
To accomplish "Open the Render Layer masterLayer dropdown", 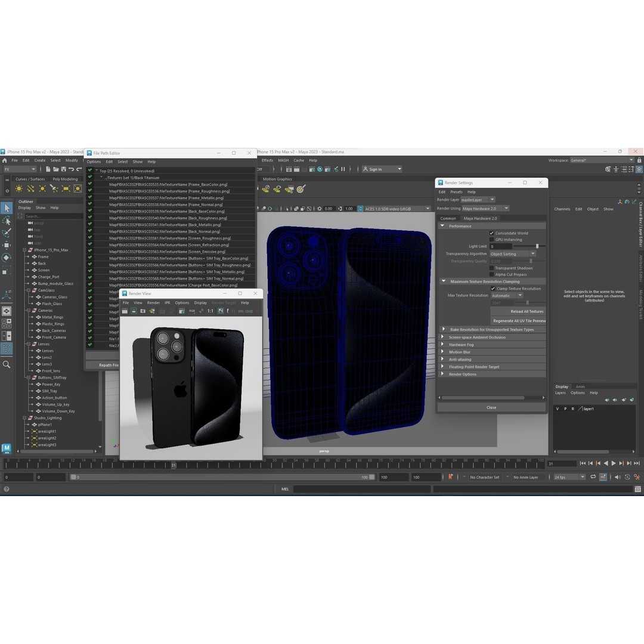I will (x=478, y=200).
